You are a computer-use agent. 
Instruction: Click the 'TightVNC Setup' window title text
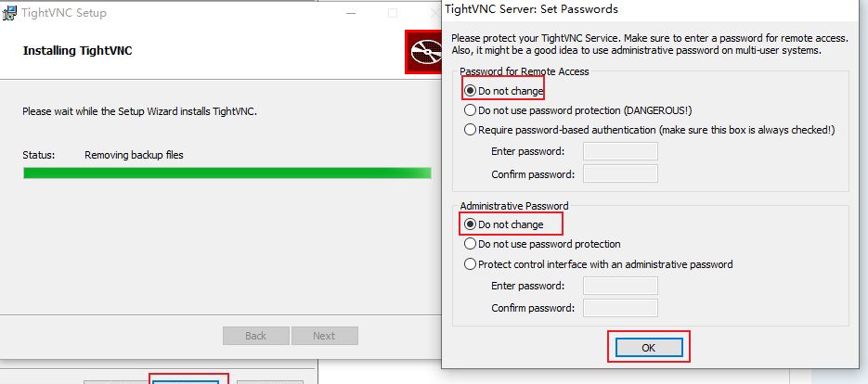click(x=64, y=13)
